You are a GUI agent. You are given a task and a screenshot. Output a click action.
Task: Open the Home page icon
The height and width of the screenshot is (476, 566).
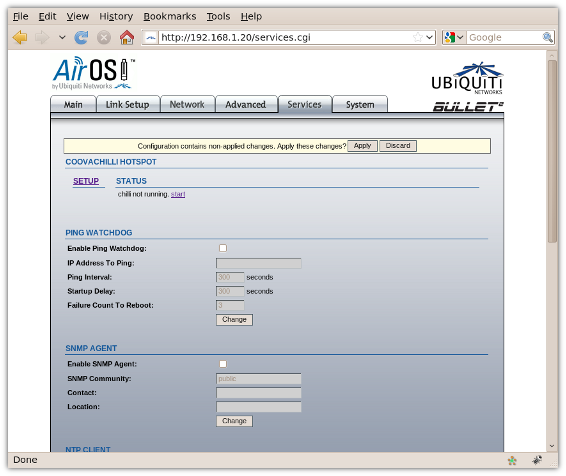pos(127,37)
